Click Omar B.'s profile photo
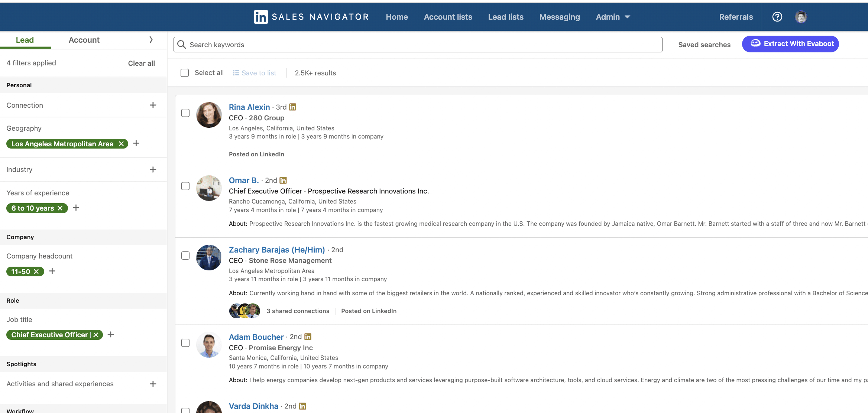 (x=209, y=188)
